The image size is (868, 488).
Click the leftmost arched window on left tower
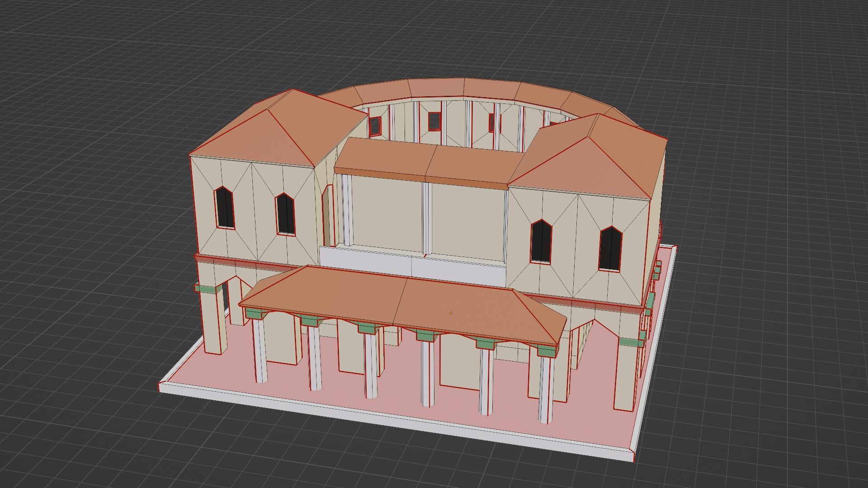[x=224, y=207]
